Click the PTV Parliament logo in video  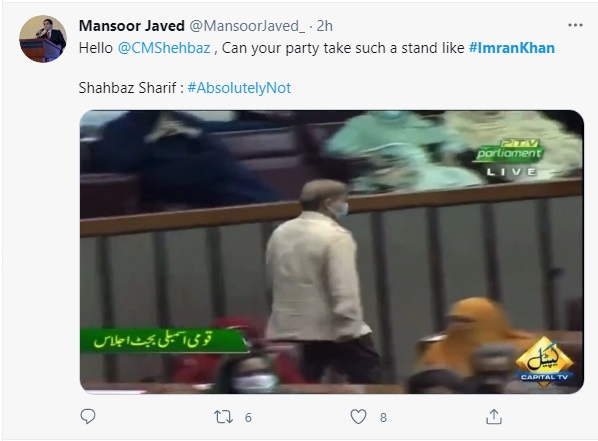click(x=509, y=150)
